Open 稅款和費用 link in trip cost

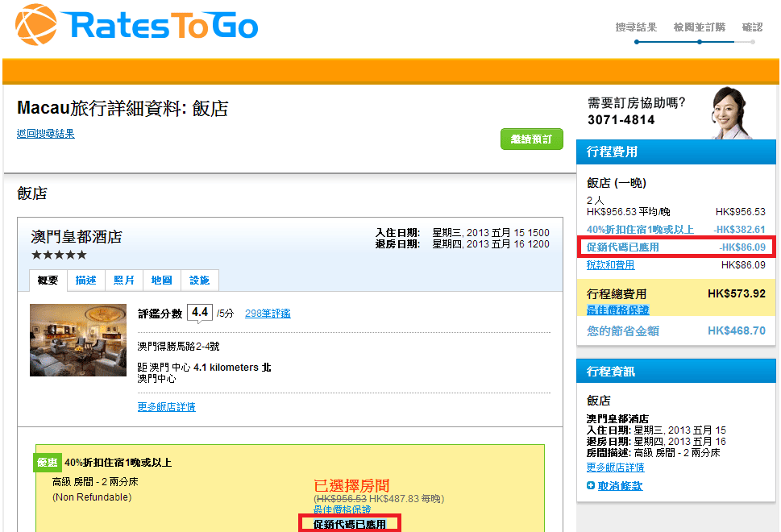coord(610,265)
